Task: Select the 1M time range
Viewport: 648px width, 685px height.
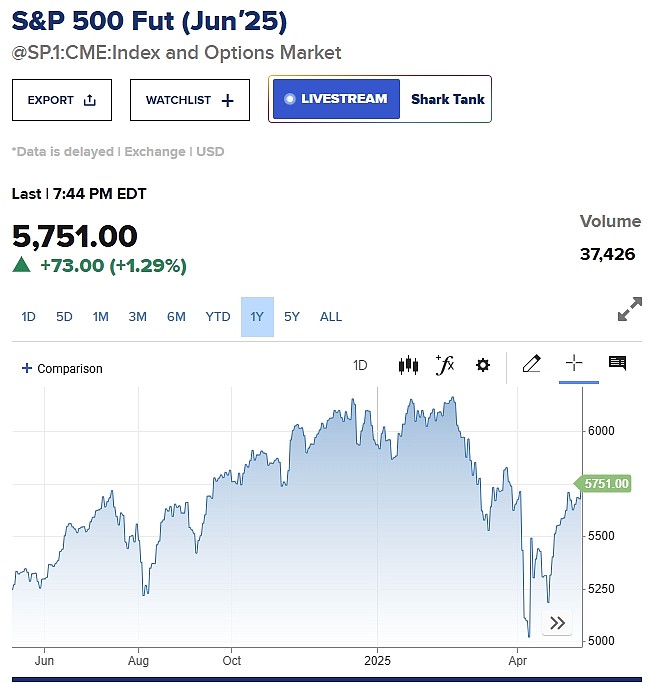Action: pos(100,317)
